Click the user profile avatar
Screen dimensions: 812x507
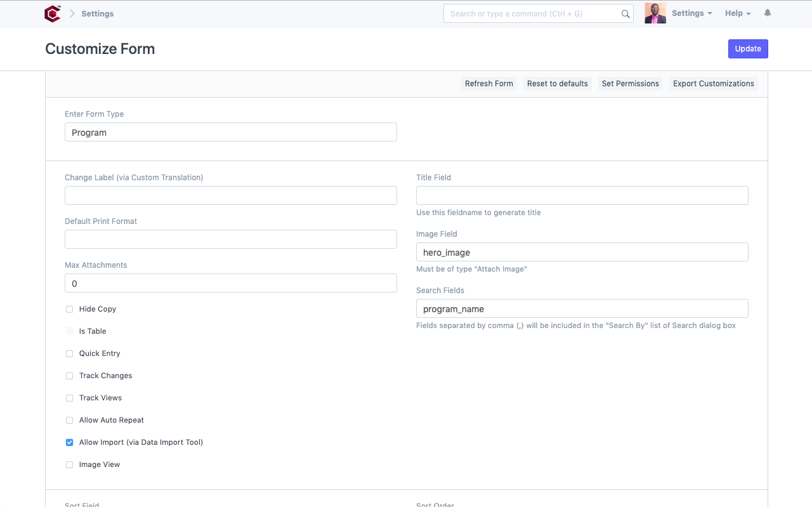(x=655, y=13)
